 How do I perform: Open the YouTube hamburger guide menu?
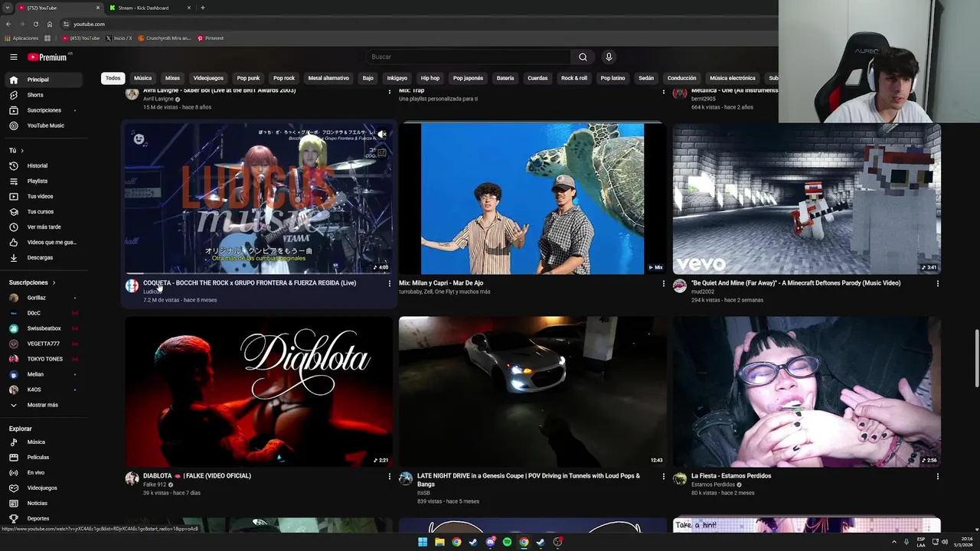tap(13, 57)
